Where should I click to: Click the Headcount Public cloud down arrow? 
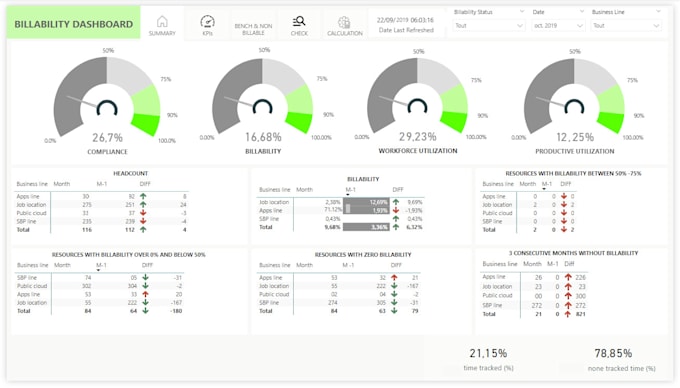click(143, 213)
